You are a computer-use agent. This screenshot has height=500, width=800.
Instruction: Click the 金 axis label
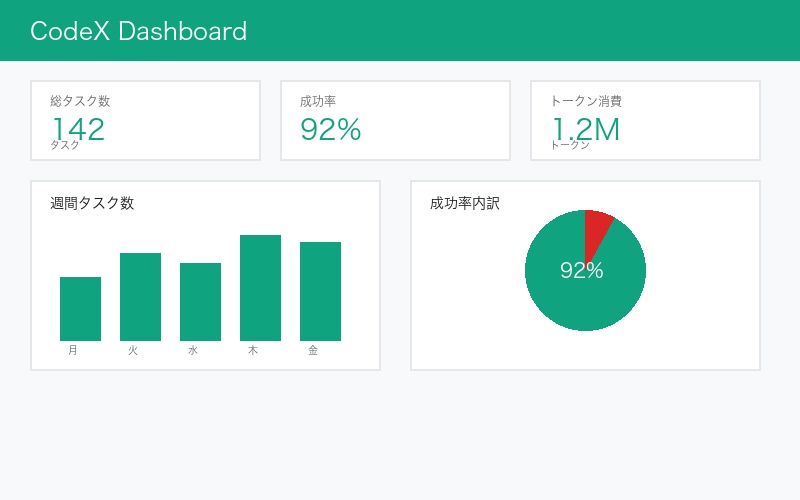[313, 351]
